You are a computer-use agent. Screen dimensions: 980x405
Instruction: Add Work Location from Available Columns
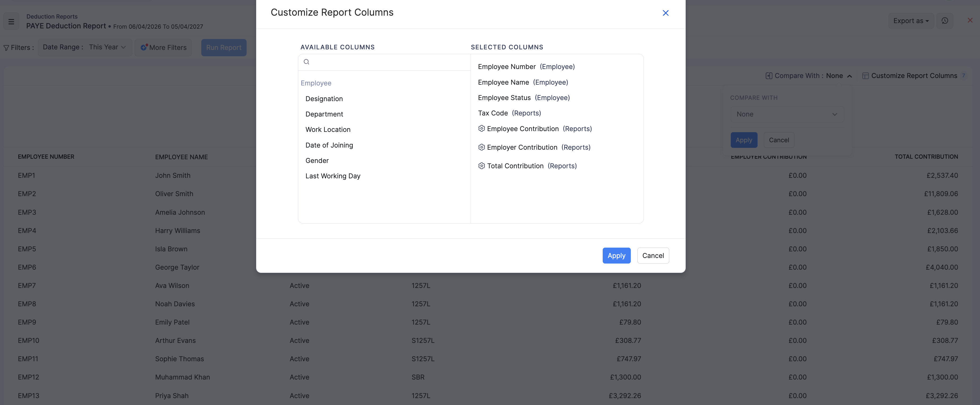coord(327,130)
